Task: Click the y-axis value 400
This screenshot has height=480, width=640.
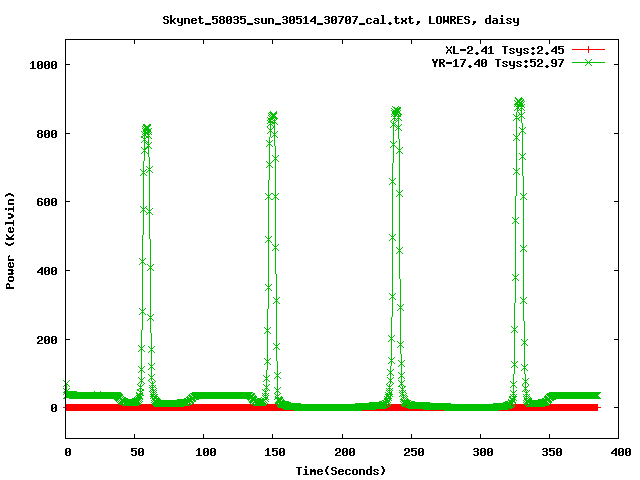Action: tap(47, 271)
